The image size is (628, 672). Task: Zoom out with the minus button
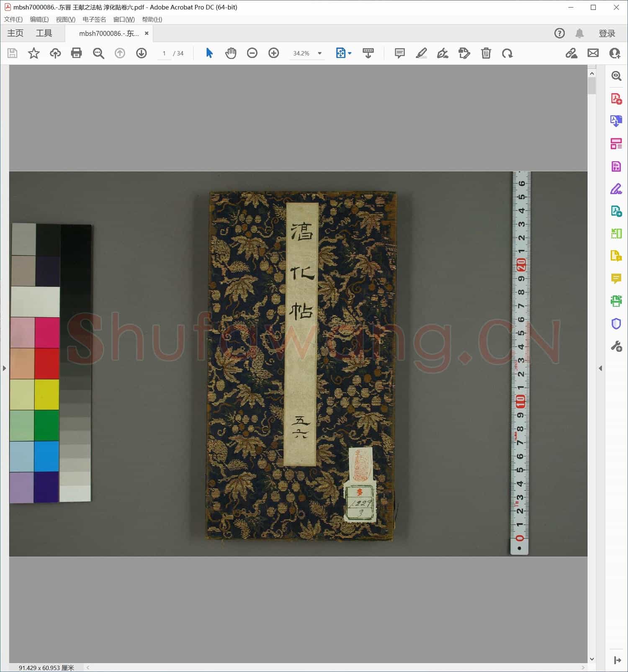point(252,53)
